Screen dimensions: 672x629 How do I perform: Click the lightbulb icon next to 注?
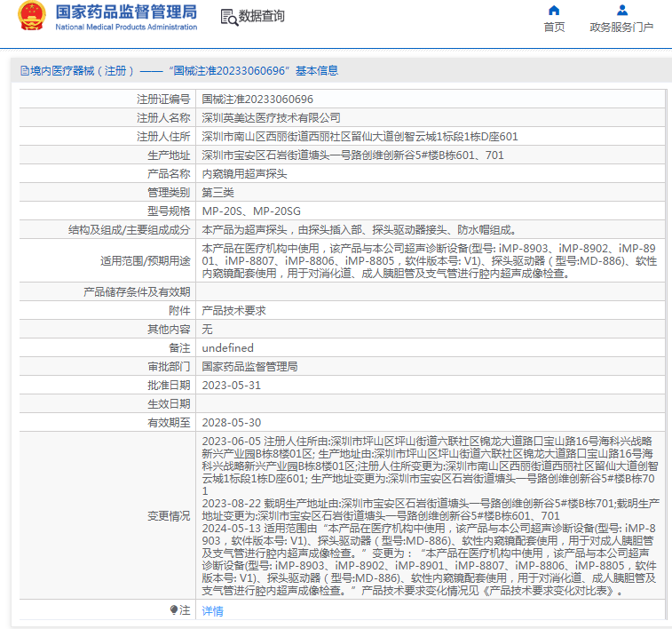pos(174,609)
